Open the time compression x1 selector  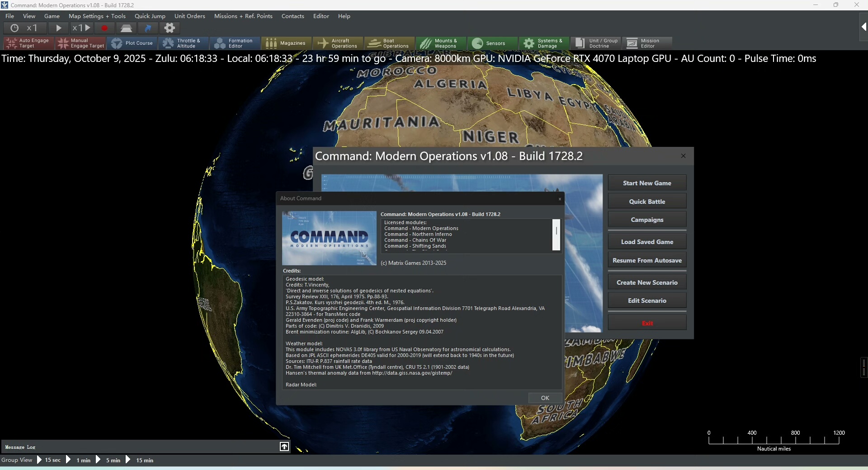25,28
